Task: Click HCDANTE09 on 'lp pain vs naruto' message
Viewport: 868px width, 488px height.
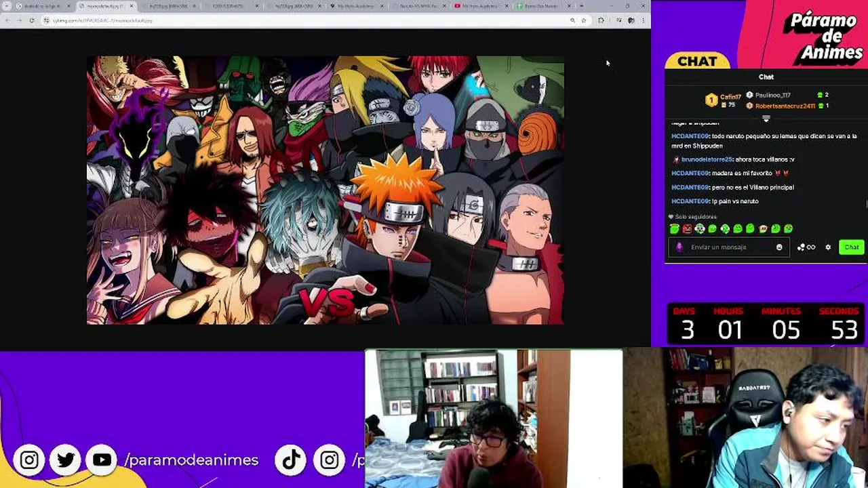Action: pos(690,201)
